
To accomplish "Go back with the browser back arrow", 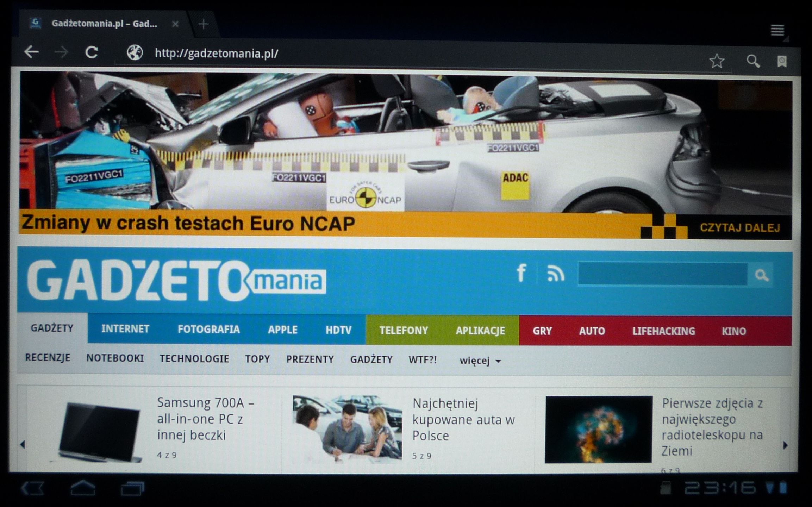I will [x=32, y=52].
